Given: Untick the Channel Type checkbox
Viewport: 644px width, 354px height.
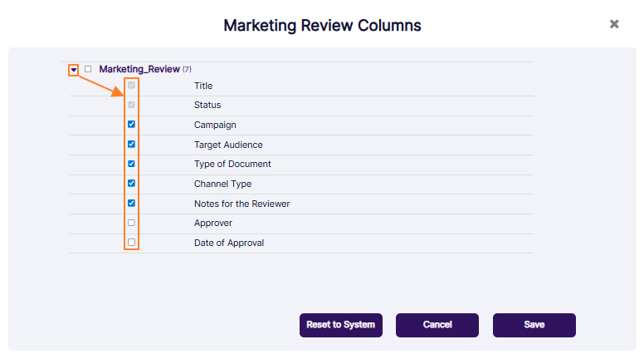Looking at the screenshot, I should click(x=131, y=184).
